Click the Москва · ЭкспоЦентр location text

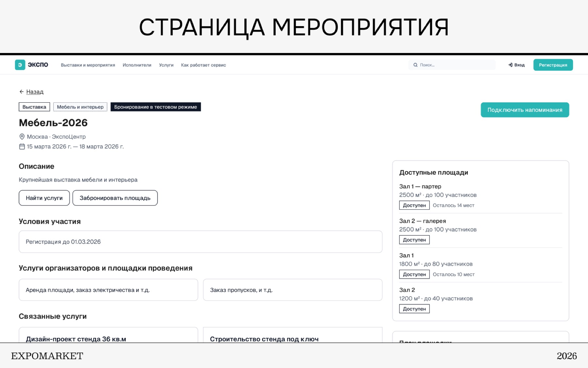tap(56, 137)
